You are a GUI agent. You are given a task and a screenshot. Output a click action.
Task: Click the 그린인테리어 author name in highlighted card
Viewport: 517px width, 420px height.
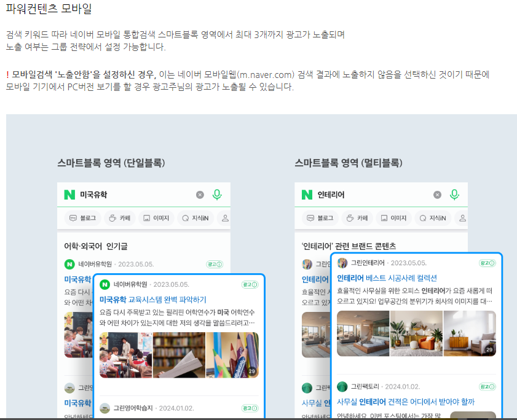(368, 263)
